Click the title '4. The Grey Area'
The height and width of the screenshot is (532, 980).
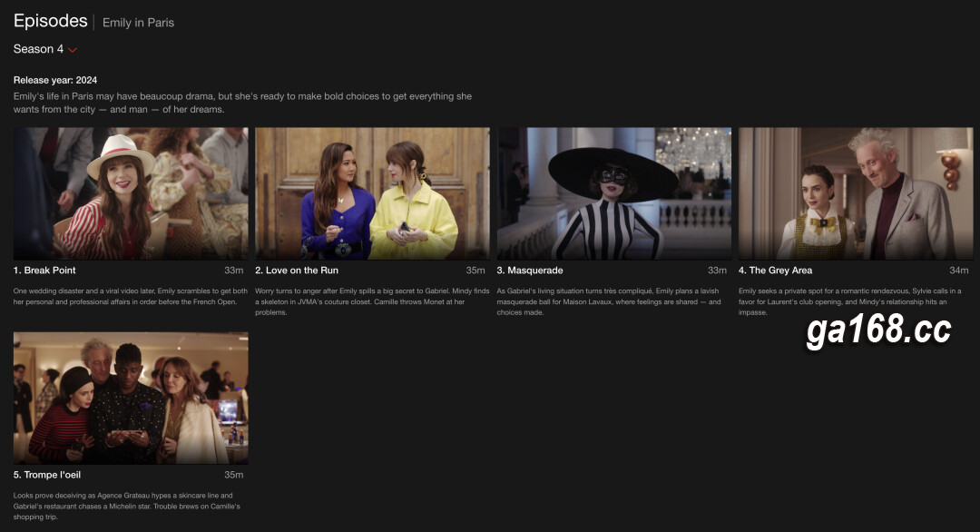coord(775,270)
